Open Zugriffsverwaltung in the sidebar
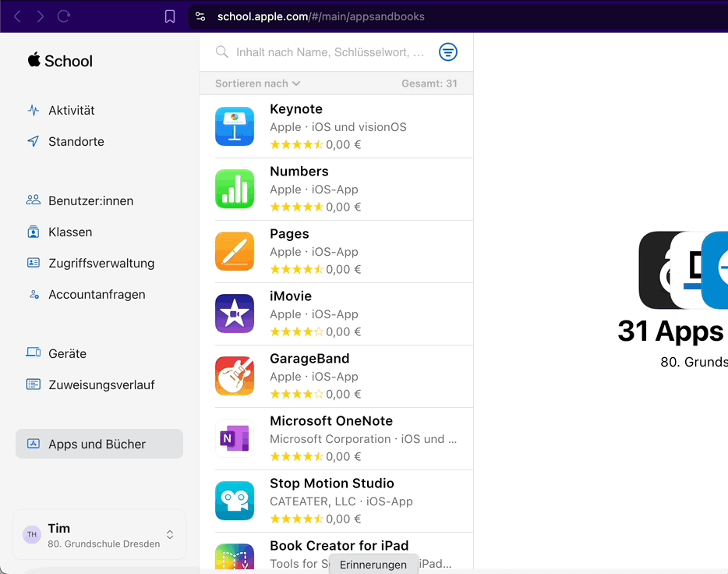Screen dimensions: 728x574 coord(99,263)
